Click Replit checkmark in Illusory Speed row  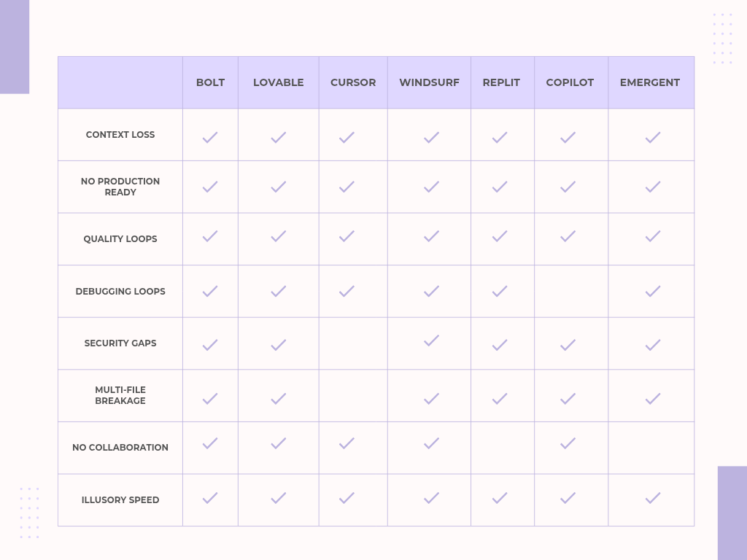[500, 498]
